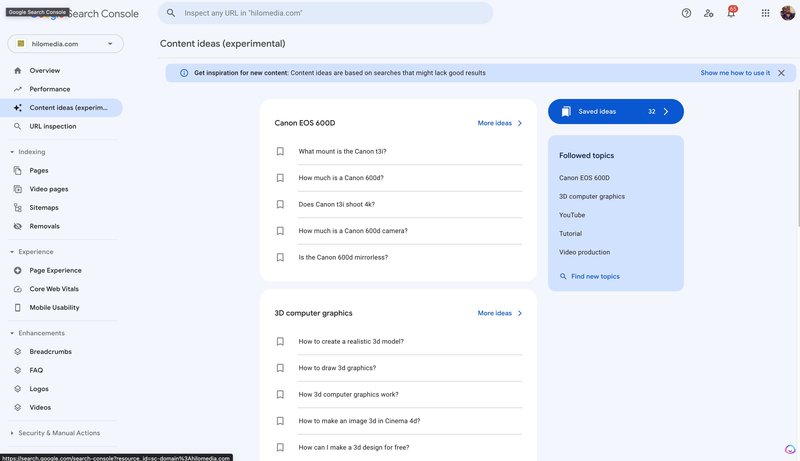Click Show me how to use it link

click(x=735, y=73)
